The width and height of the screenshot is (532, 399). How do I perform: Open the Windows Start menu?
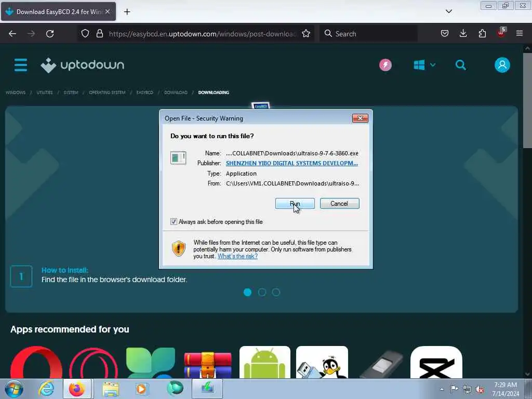click(14, 389)
